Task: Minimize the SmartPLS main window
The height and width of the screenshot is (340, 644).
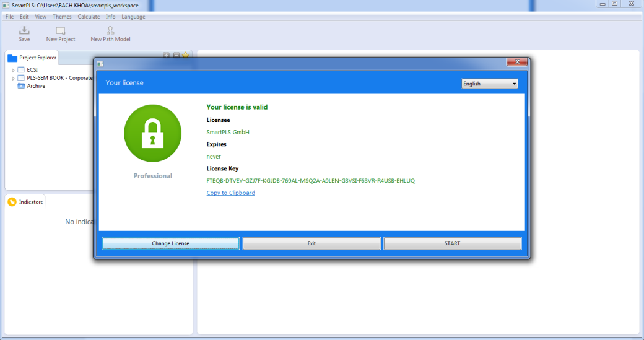Action: [x=603, y=4]
